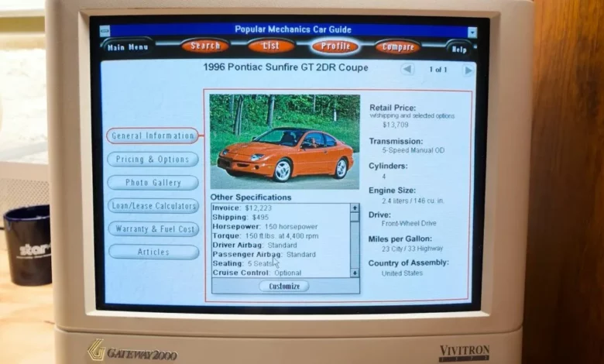Open the window control menu box

coord(105,30)
